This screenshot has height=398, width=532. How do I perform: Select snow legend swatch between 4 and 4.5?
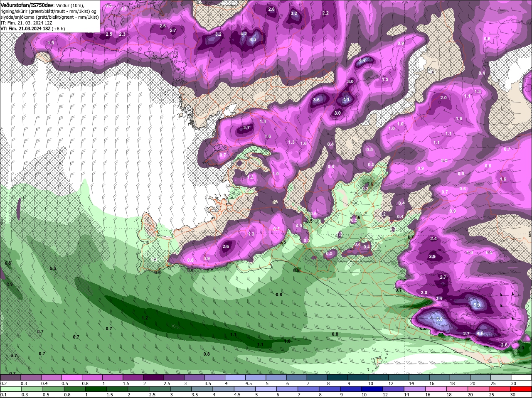pos(235,377)
